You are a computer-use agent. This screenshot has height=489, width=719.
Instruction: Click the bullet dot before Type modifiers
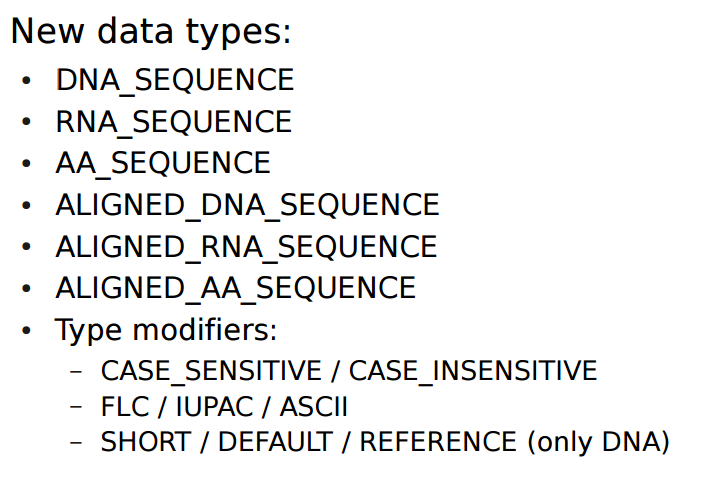(x=26, y=329)
